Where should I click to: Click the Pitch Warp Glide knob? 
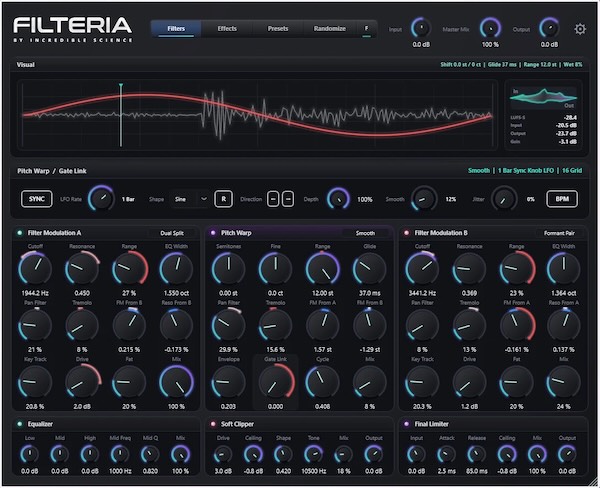[x=370, y=268]
